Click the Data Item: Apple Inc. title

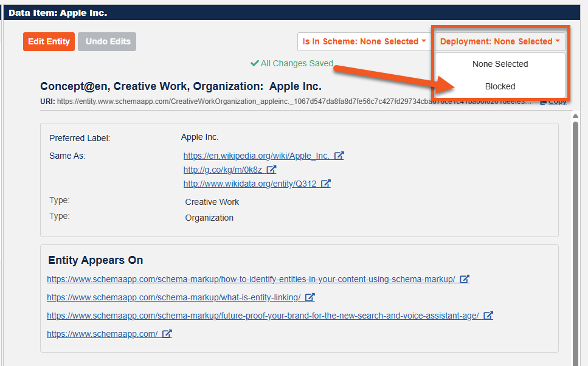58,13
